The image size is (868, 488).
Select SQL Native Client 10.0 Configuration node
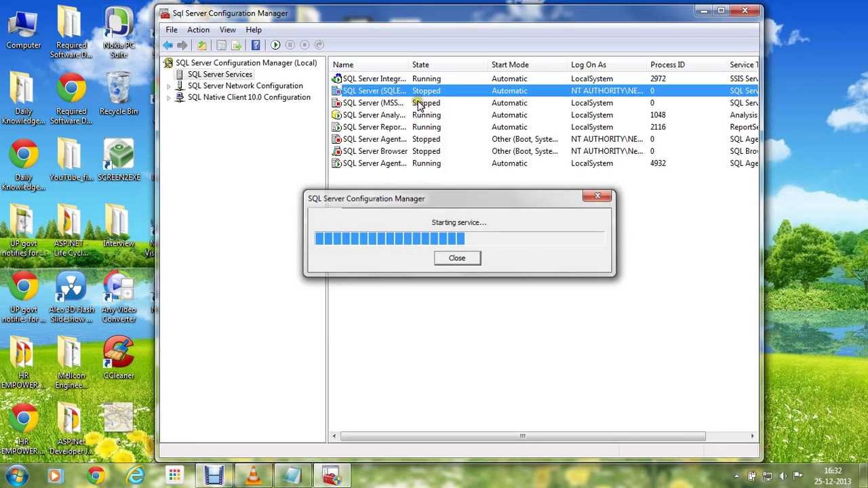[249, 98]
